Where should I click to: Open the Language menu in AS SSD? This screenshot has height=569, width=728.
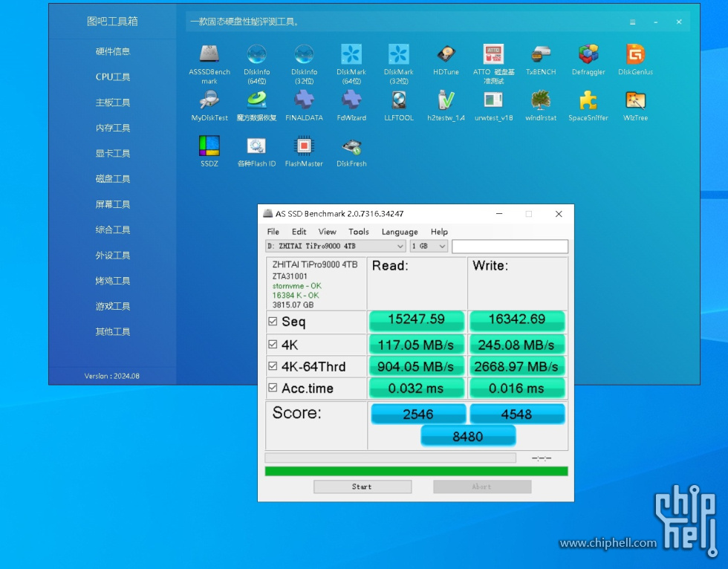coord(400,232)
